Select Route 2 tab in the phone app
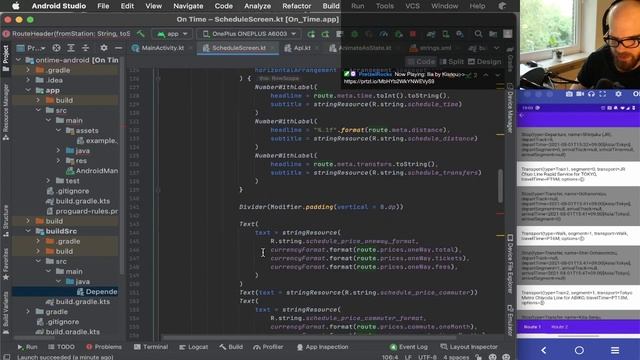The image size is (640, 360). 559,327
